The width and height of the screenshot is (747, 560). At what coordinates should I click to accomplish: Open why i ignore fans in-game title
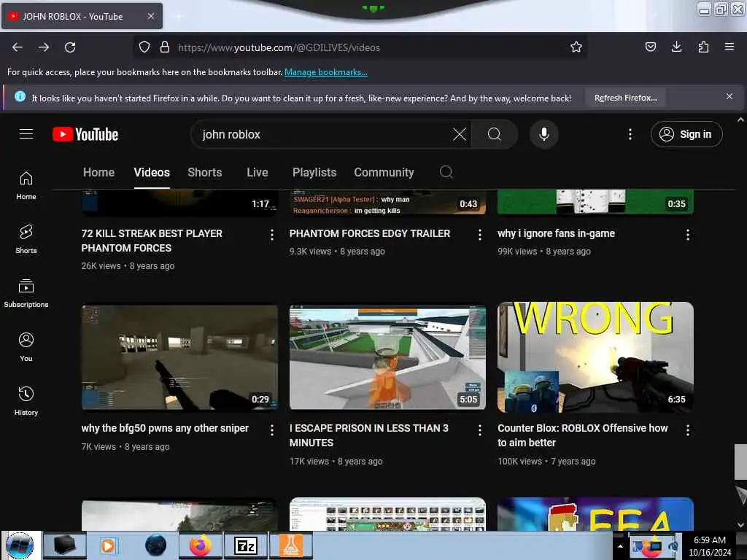(556, 233)
